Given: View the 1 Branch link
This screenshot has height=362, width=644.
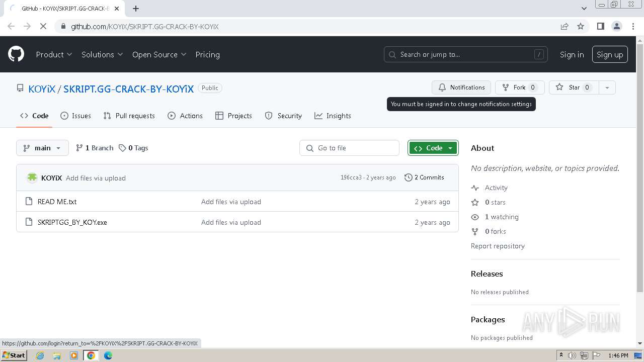Looking at the screenshot, I should click(95, 148).
